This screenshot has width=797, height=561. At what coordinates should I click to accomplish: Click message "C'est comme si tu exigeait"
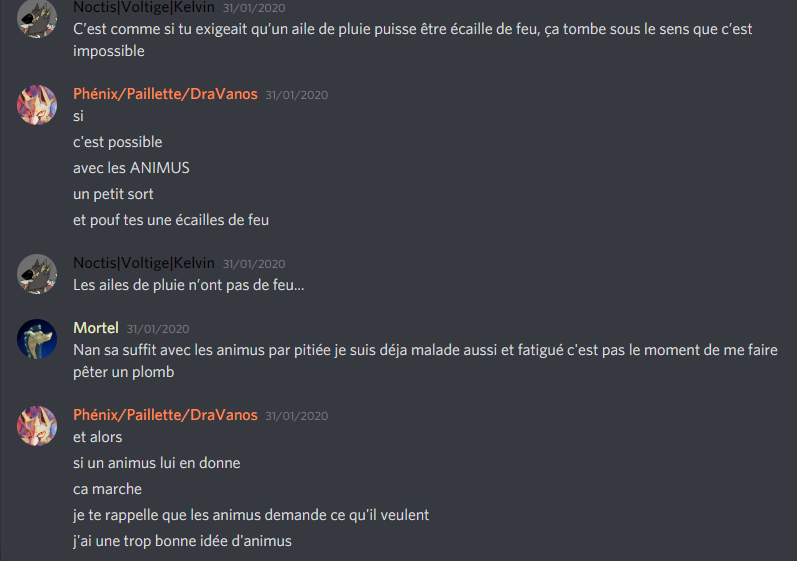pyautogui.click(x=412, y=40)
